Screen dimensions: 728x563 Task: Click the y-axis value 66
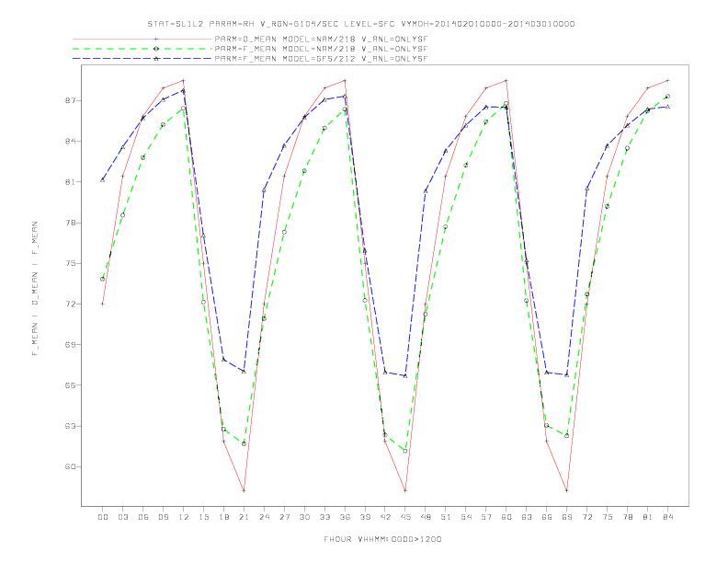point(70,385)
